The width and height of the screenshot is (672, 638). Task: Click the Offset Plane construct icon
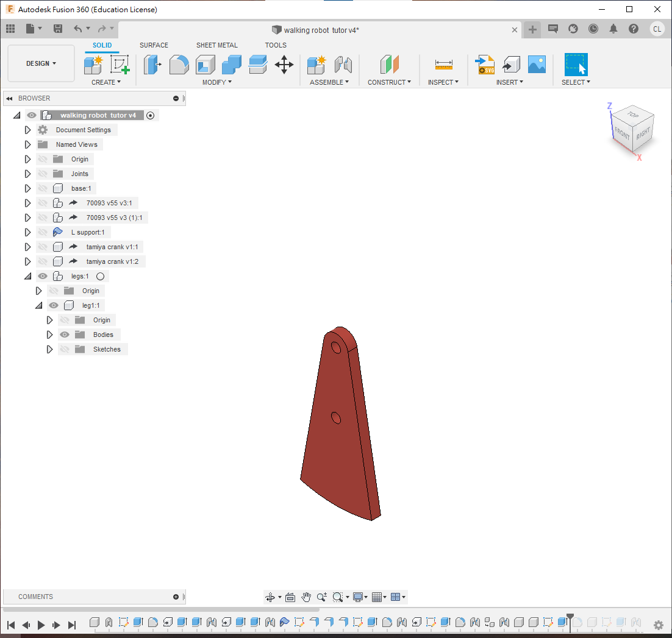[390, 64]
